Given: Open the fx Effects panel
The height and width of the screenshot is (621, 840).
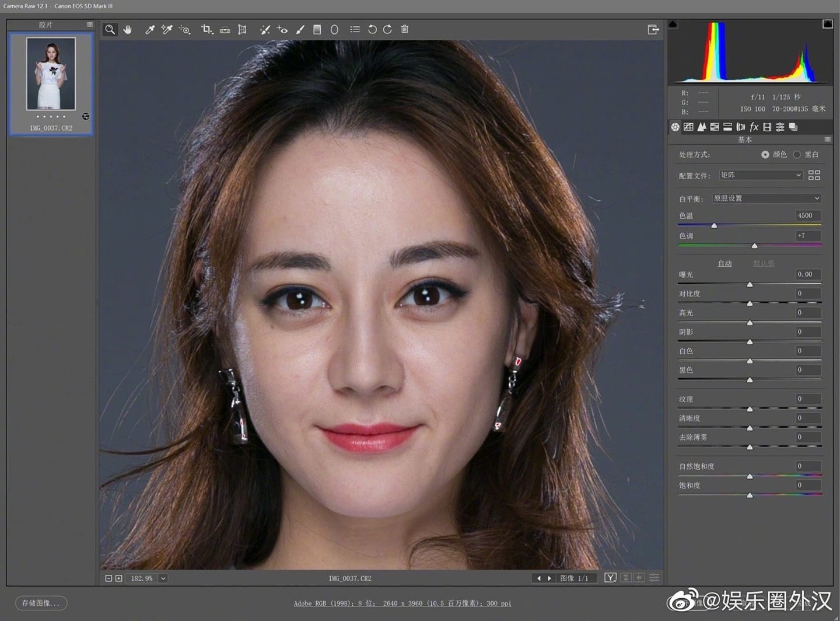Looking at the screenshot, I should tap(754, 127).
